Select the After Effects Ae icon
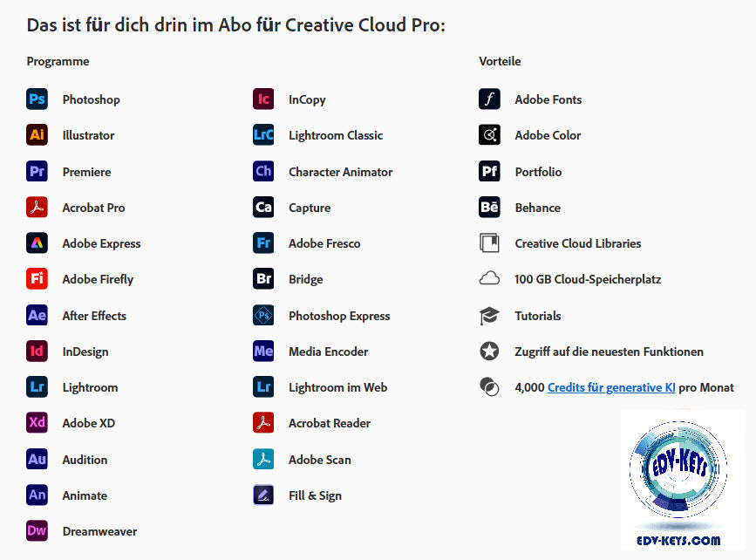756x560 pixels. tap(37, 316)
